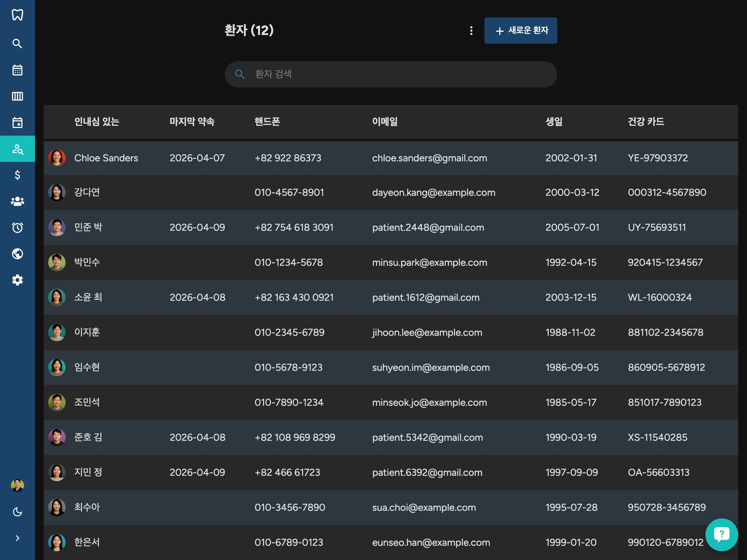Sort by 생일 column header
This screenshot has height=560, width=747.
tap(554, 122)
